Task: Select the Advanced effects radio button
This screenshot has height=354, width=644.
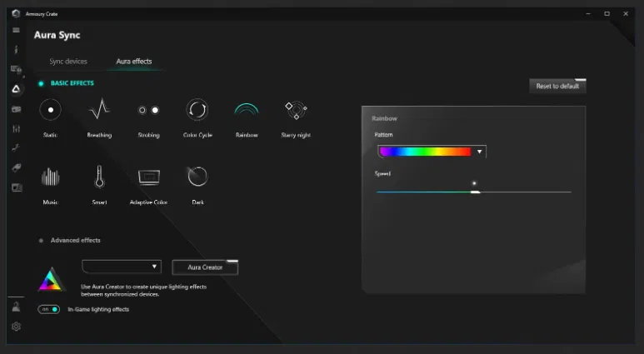Action: pyautogui.click(x=41, y=241)
